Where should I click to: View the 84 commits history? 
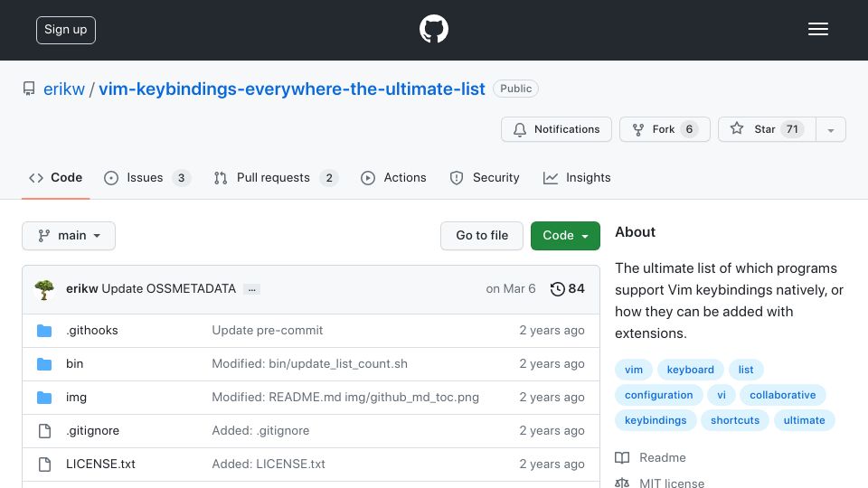568,289
